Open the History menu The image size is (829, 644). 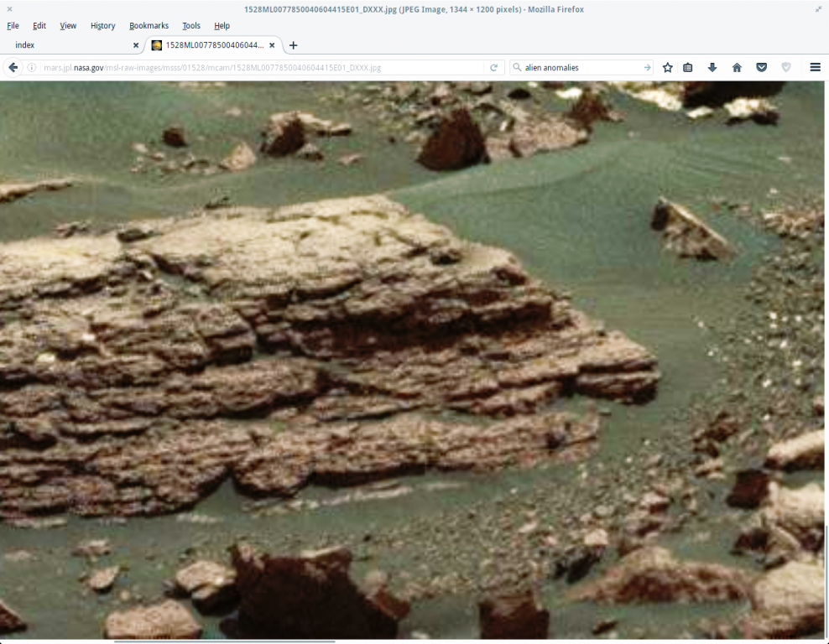tap(102, 26)
